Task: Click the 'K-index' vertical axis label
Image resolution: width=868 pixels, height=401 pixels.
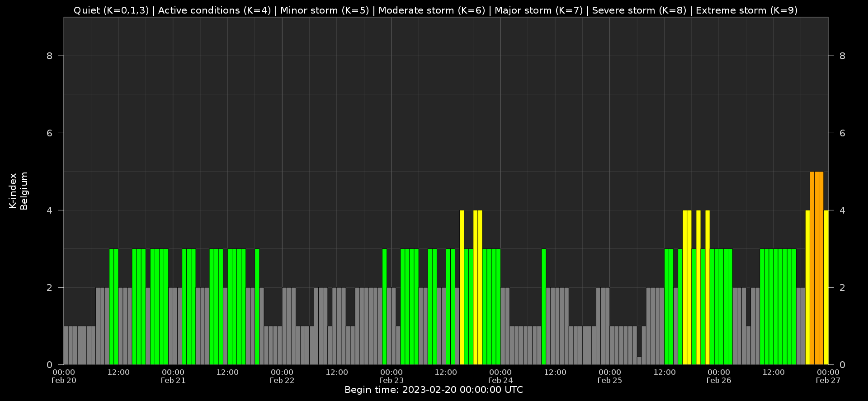Action: pos(13,191)
